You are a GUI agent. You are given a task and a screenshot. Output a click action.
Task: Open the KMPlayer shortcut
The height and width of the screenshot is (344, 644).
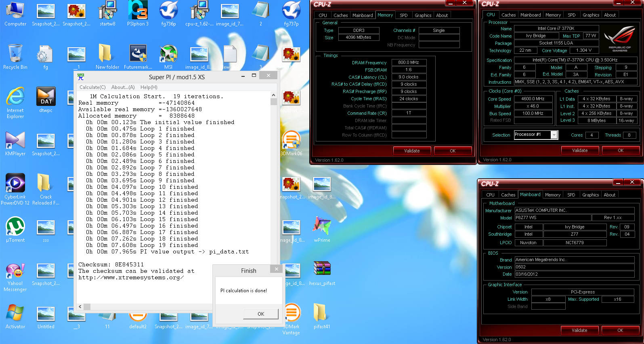point(15,144)
